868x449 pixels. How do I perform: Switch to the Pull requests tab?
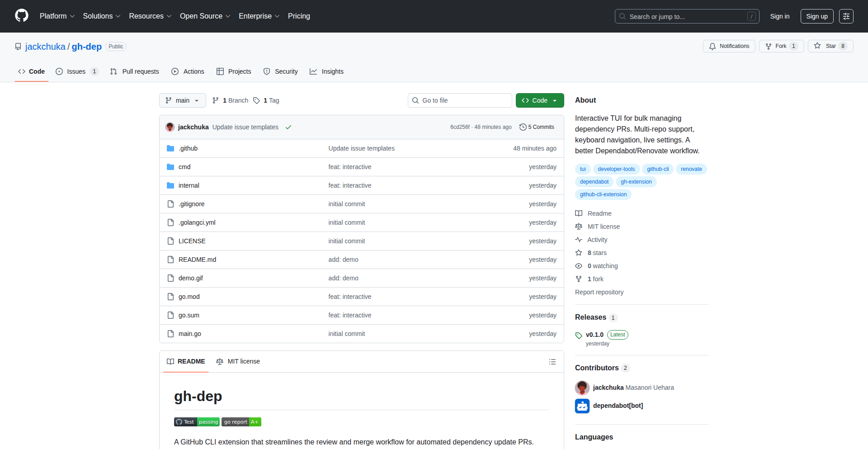coord(135,71)
